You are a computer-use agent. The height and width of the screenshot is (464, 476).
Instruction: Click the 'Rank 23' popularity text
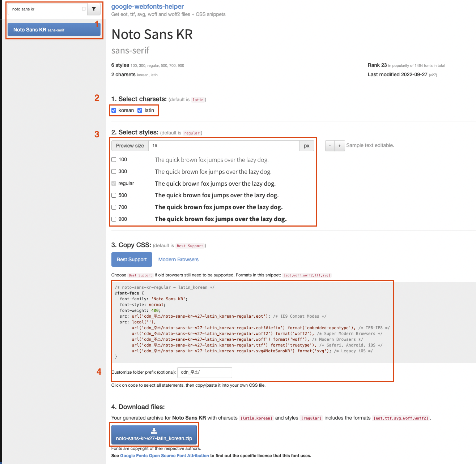pyautogui.click(x=377, y=65)
